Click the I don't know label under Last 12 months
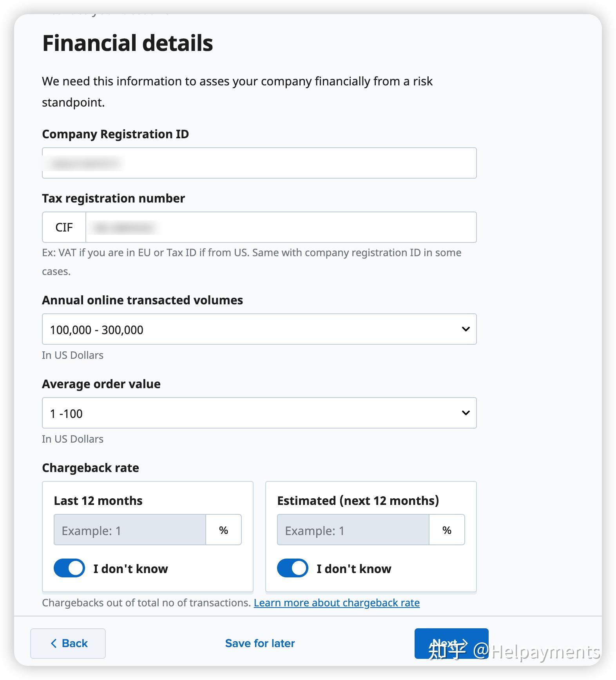This screenshot has width=616, height=680. coord(130,568)
